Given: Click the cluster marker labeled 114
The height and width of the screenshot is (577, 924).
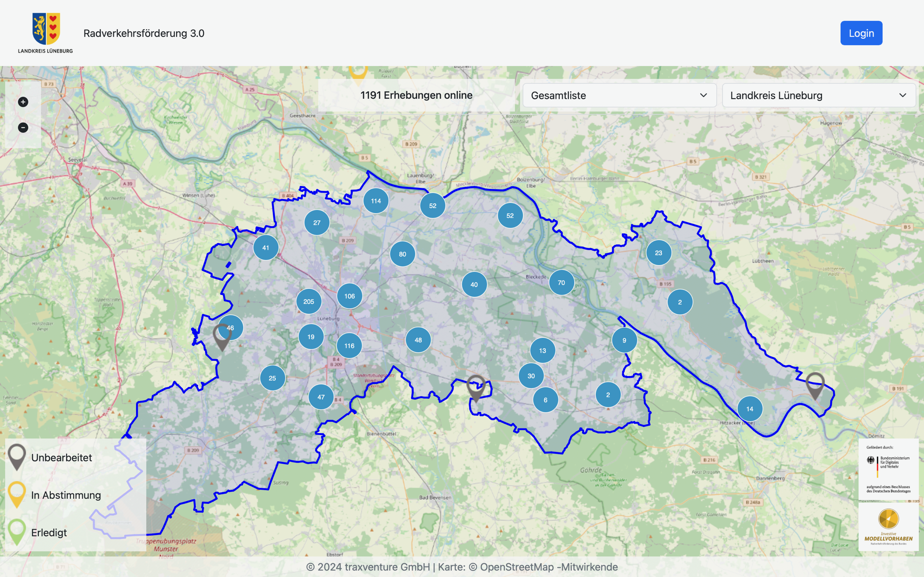Looking at the screenshot, I should tap(376, 201).
